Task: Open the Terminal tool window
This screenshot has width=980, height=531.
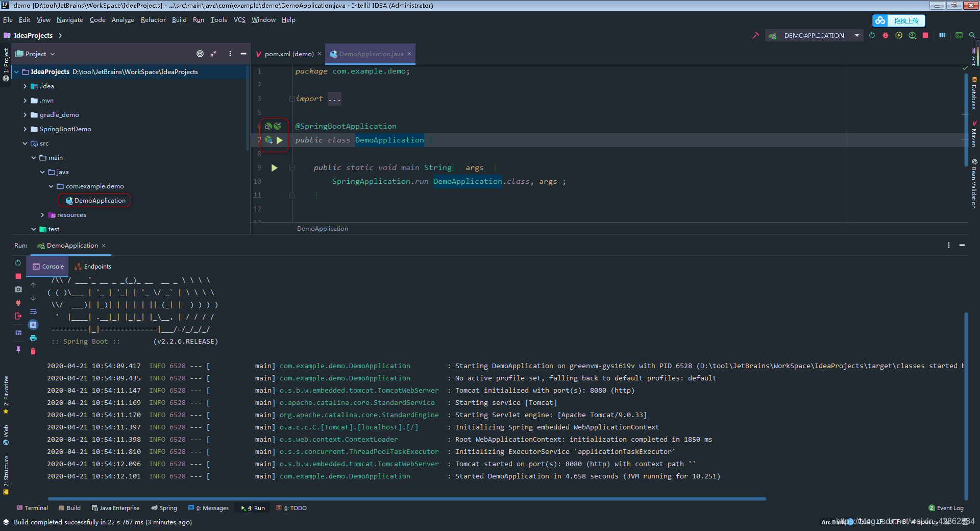Action: click(x=32, y=508)
